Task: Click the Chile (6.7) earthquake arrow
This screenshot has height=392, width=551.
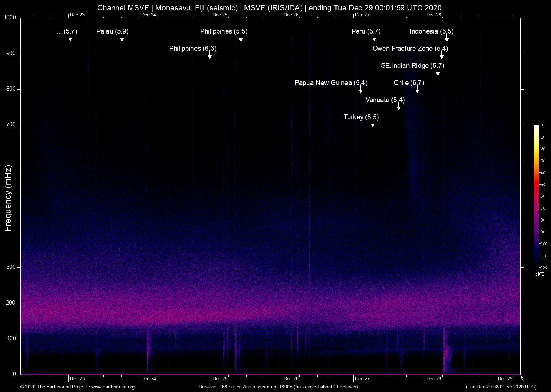Action: pos(418,91)
